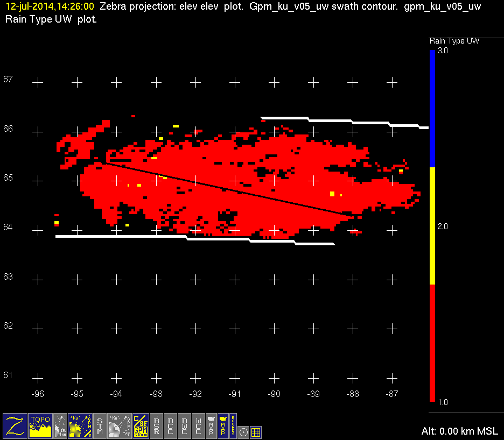Toggle the grid overlay icon
This screenshot has height=440, width=504.
pos(256,431)
